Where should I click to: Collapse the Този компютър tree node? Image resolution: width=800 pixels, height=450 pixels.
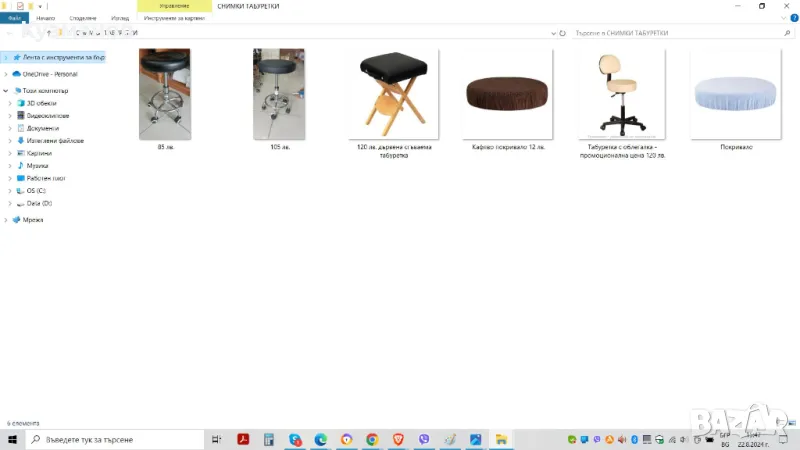tap(6, 91)
